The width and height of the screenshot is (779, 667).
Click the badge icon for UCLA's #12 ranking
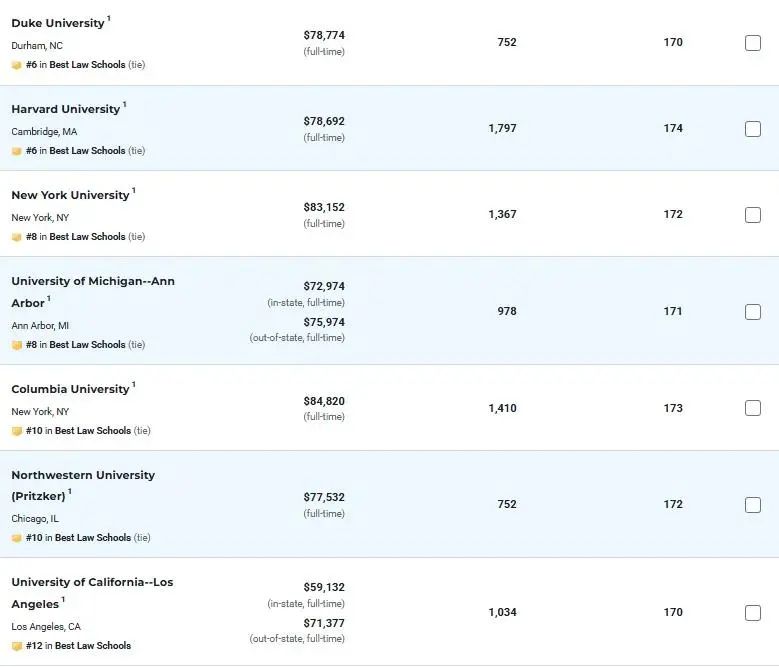point(16,646)
